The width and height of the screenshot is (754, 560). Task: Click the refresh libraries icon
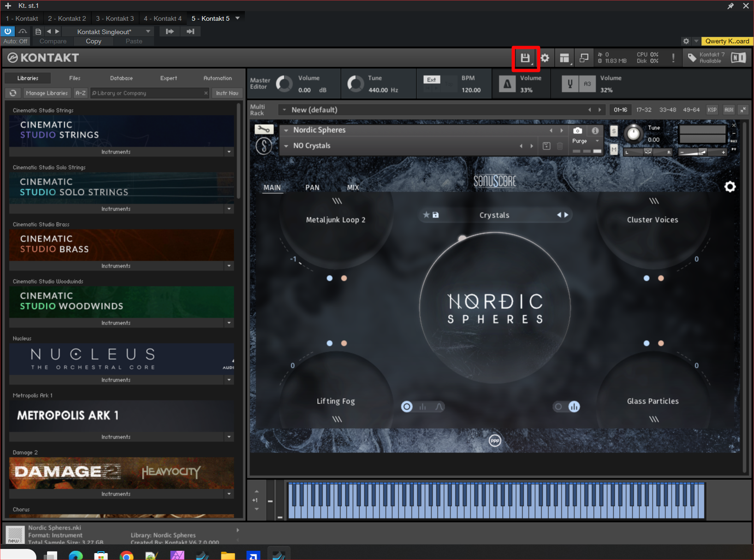click(x=13, y=93)
